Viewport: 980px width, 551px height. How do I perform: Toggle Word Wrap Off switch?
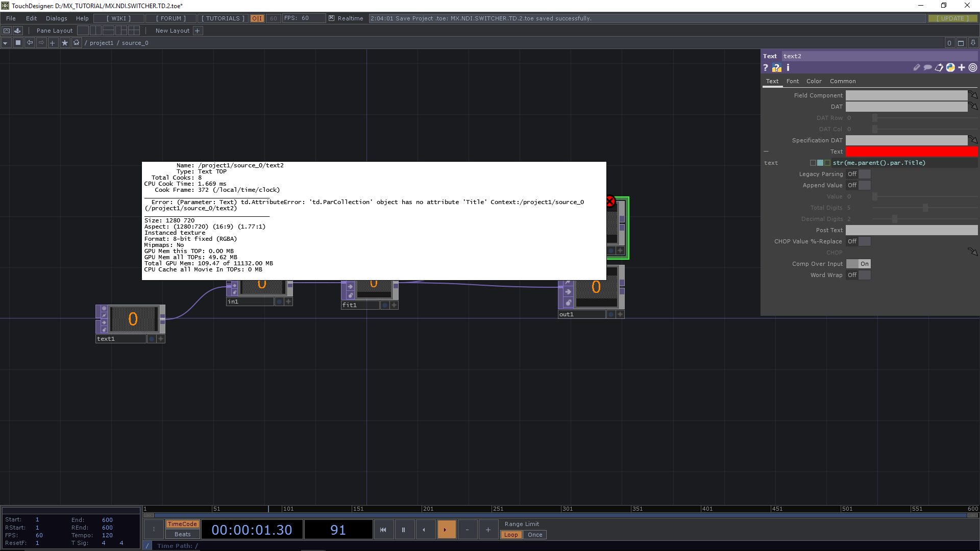tap(859, 275)
